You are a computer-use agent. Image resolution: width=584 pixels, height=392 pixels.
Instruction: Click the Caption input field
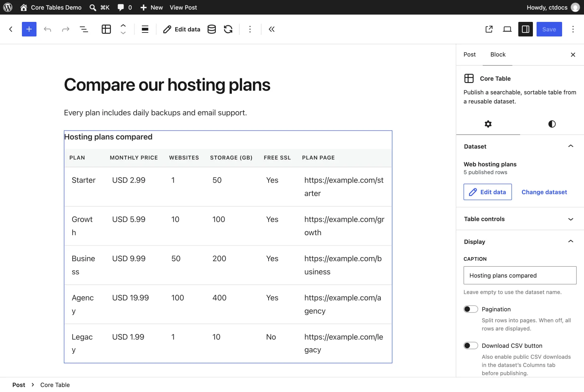(x=520, y=275)
